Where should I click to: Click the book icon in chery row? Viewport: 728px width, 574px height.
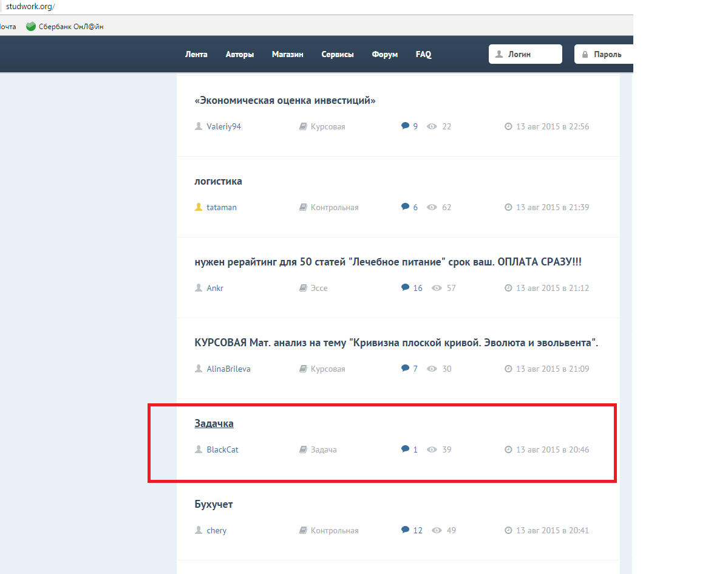[x=303, y=530]
